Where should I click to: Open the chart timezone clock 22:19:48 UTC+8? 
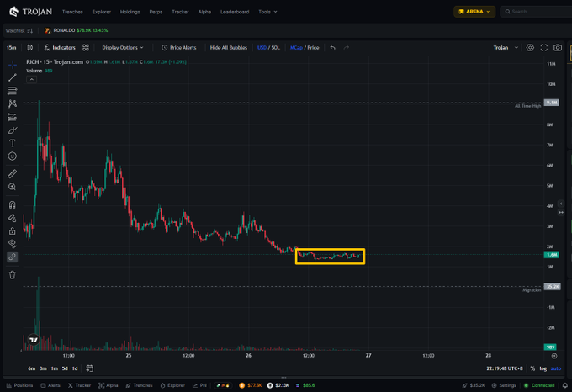(x=505, y=368)
